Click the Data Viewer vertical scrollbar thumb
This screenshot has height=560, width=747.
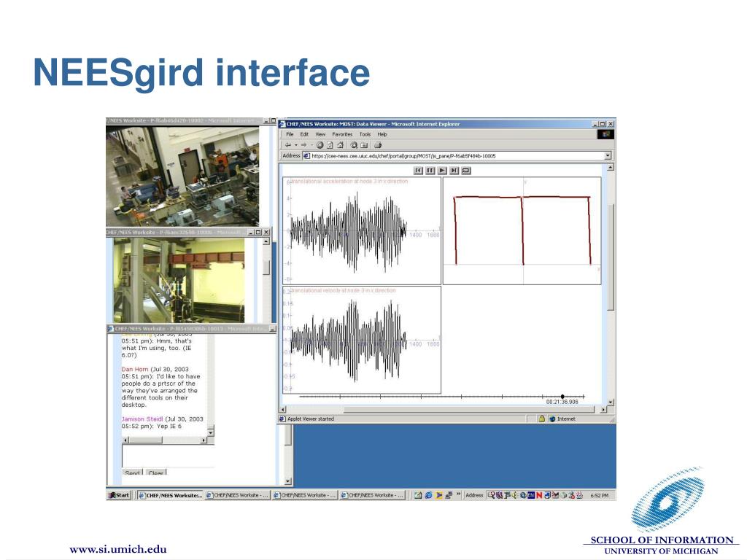pyautogui.click(x=611, y=257)
